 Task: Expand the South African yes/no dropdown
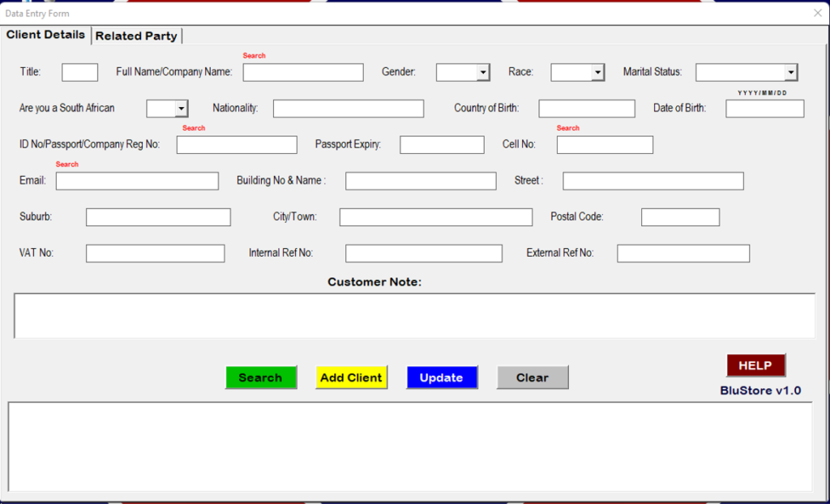(x=181, y=109)
